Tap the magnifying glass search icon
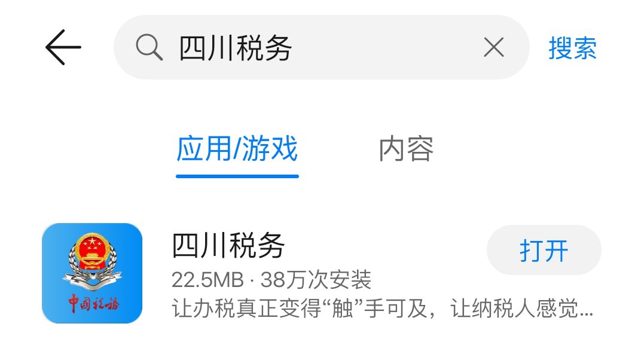This screenshot has height=345, width=644. click(x=149, y=48)
